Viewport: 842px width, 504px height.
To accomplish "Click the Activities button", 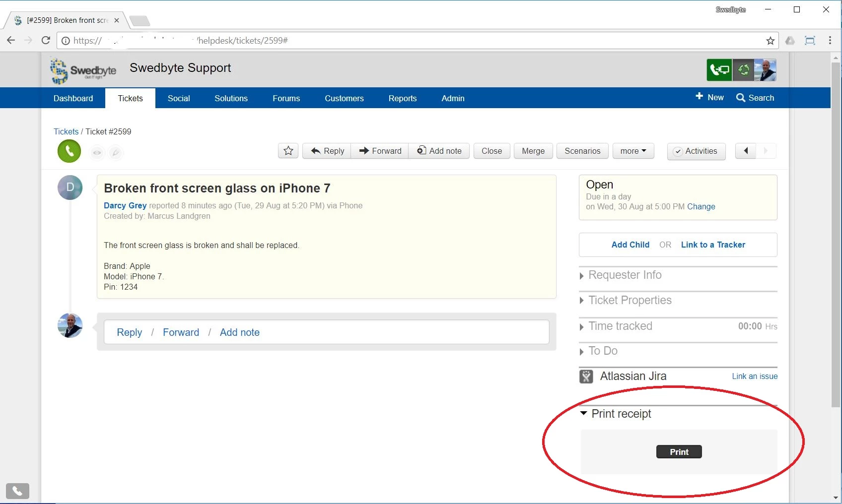I will pos(696,151).
